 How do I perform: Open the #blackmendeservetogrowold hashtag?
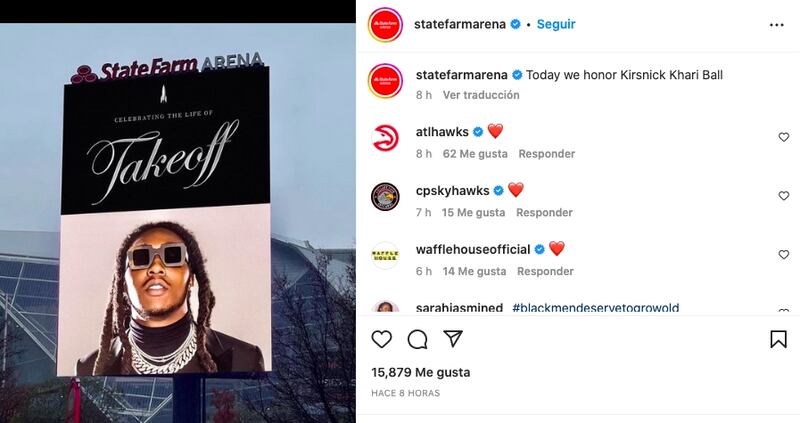click(x=595, y=307)
